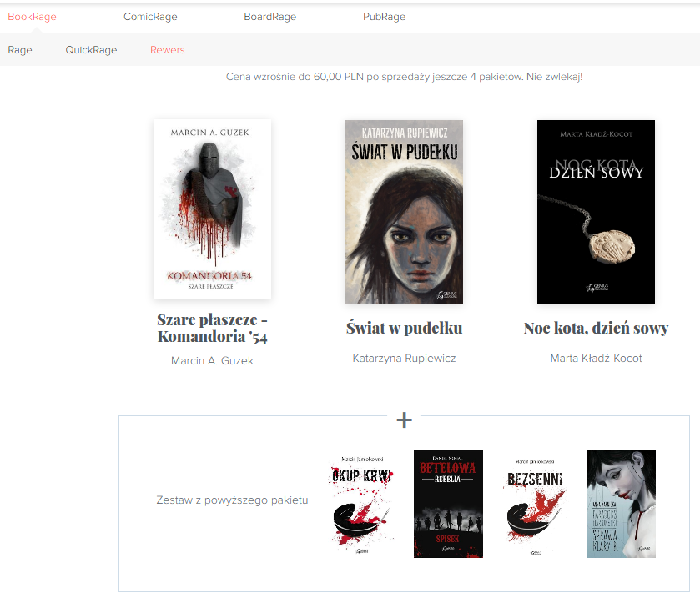Choose QuickRage in the sub-navigation
Image resolution: width=700 pixels, height=598 pixels.
tap(91, 50)
